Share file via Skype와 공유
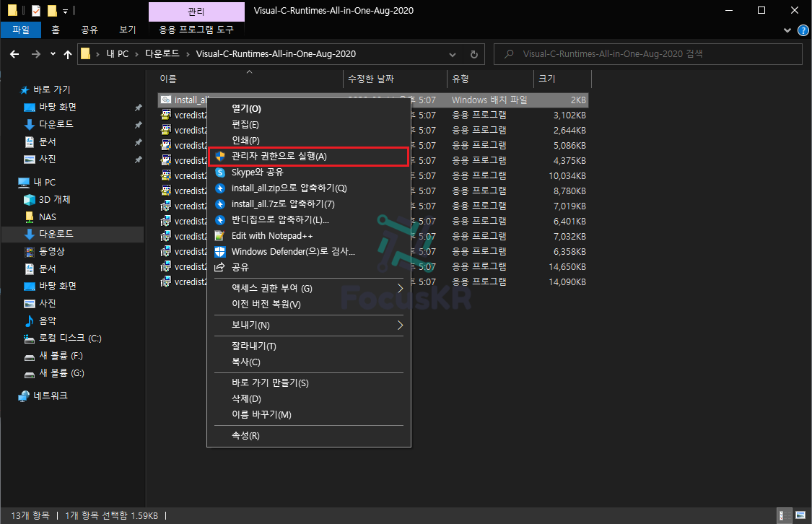 click(309, 173)
